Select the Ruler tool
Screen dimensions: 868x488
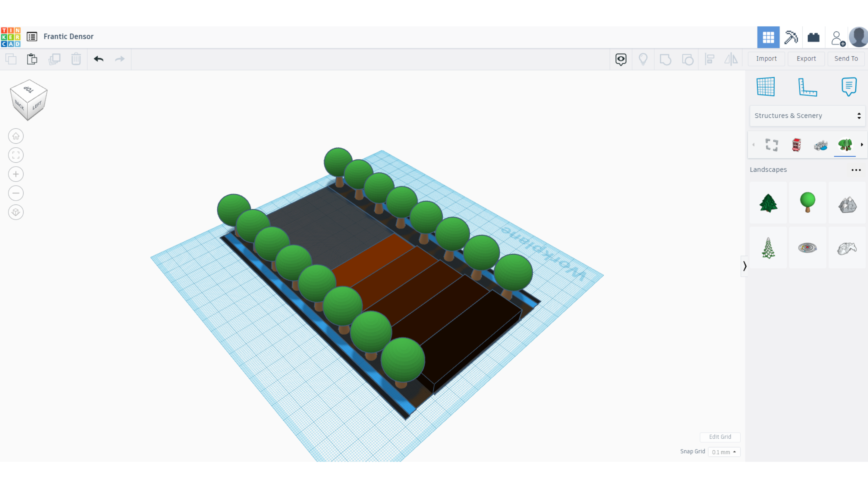click(x=807, y=87)
